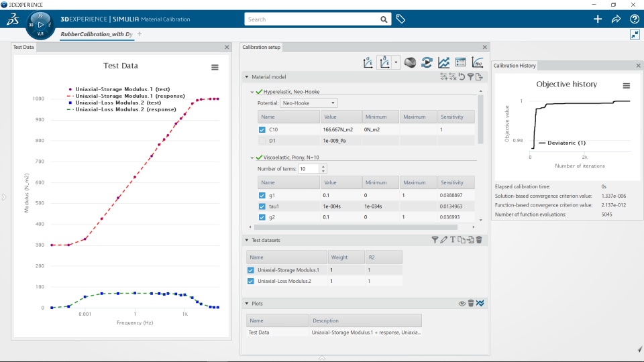The image size is (644, 362).
Task: Open the settings list panel icon
Action: point(460,63)
